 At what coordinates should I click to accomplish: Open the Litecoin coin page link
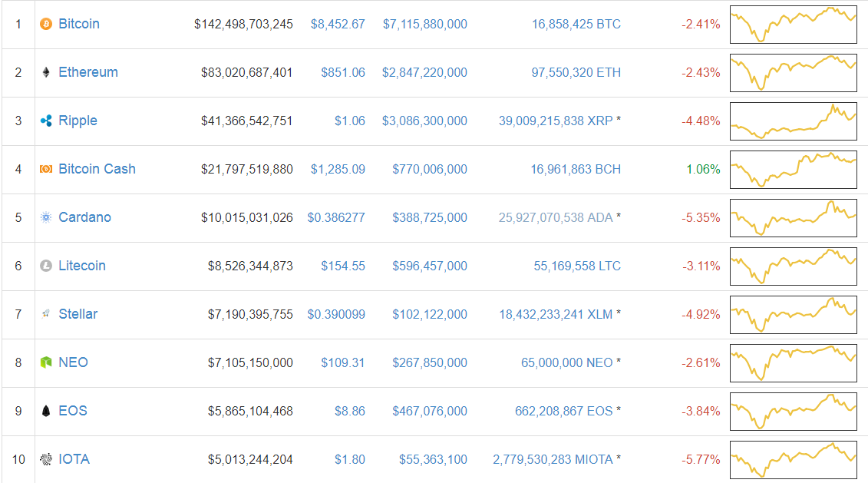coord(82,266)
